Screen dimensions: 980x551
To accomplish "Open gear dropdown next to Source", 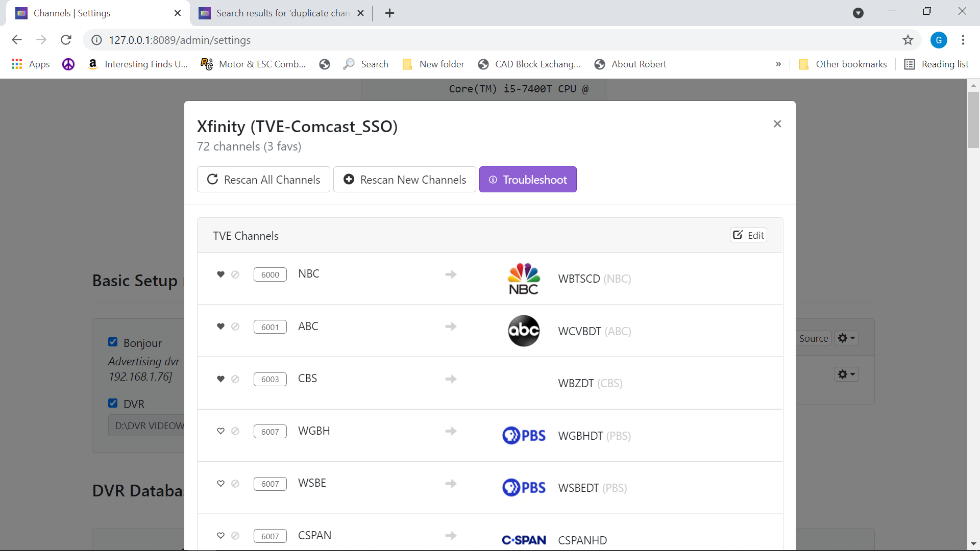I will [846, 338].
